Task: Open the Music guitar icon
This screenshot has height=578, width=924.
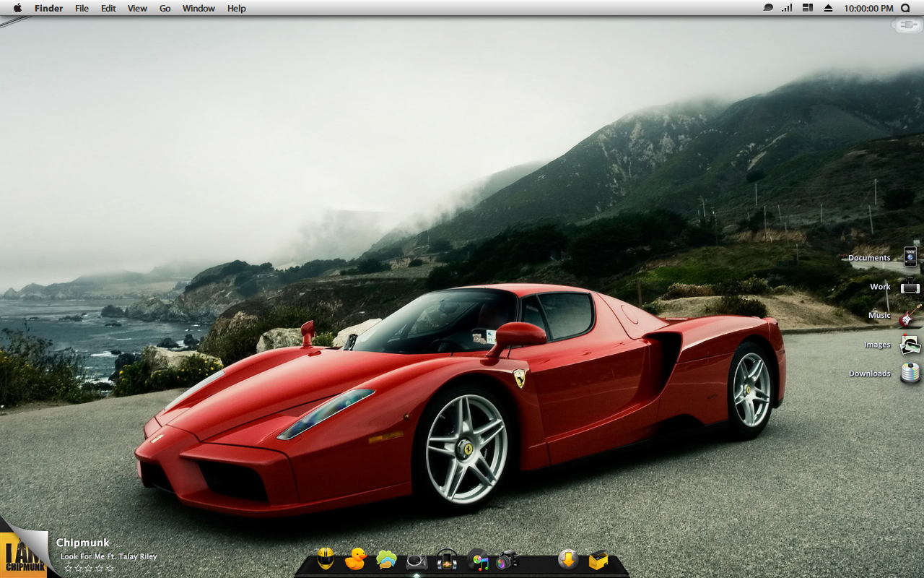Action: [910, 315]
